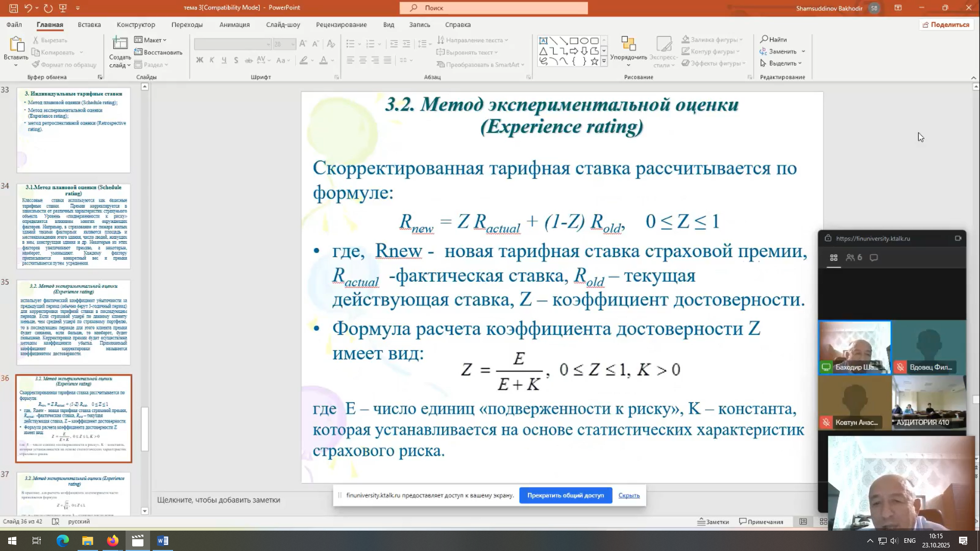Click the Find magnifier icon
980x551 pixels.
click(x=764, y=39)
